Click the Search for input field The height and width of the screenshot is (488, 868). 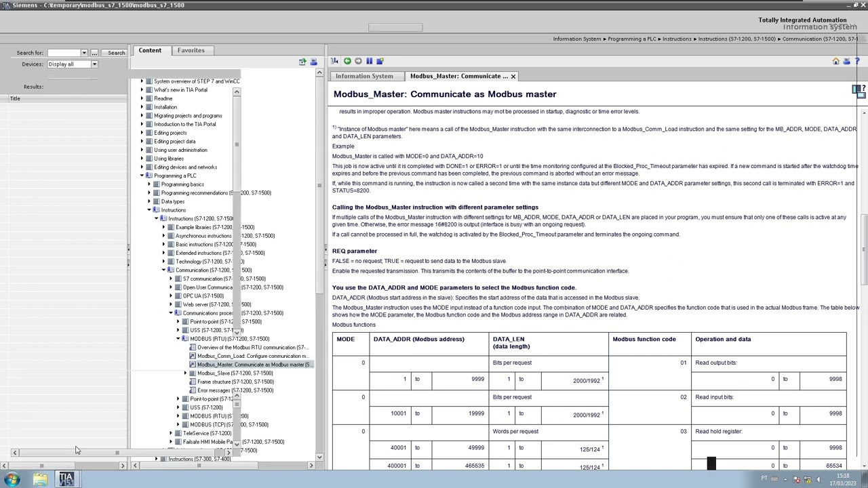click(64, 53)
